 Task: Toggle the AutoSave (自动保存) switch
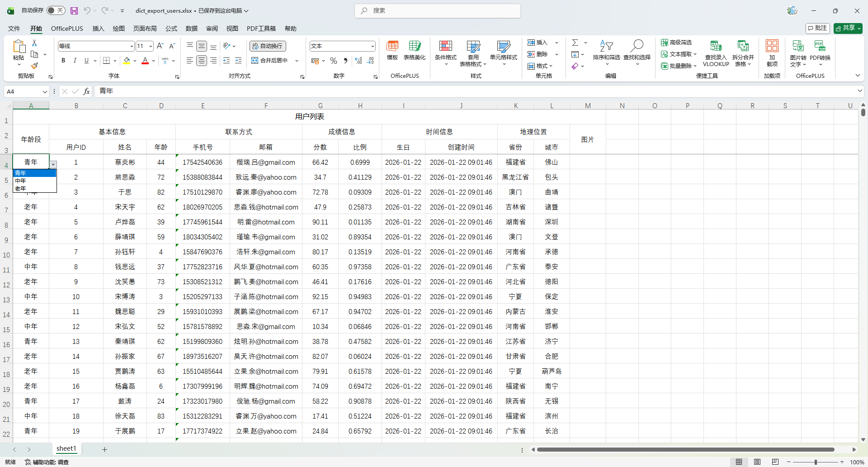(56, 10)
